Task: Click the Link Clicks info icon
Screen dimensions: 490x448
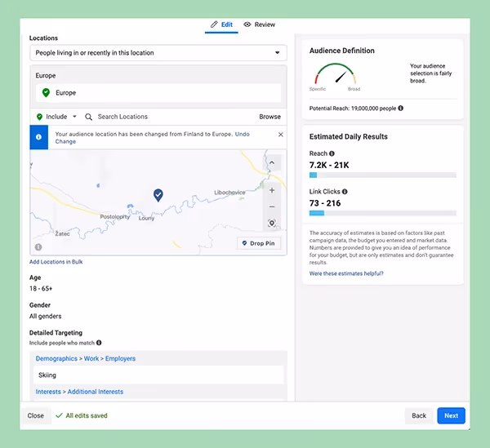Action: [x=345, y=192]
